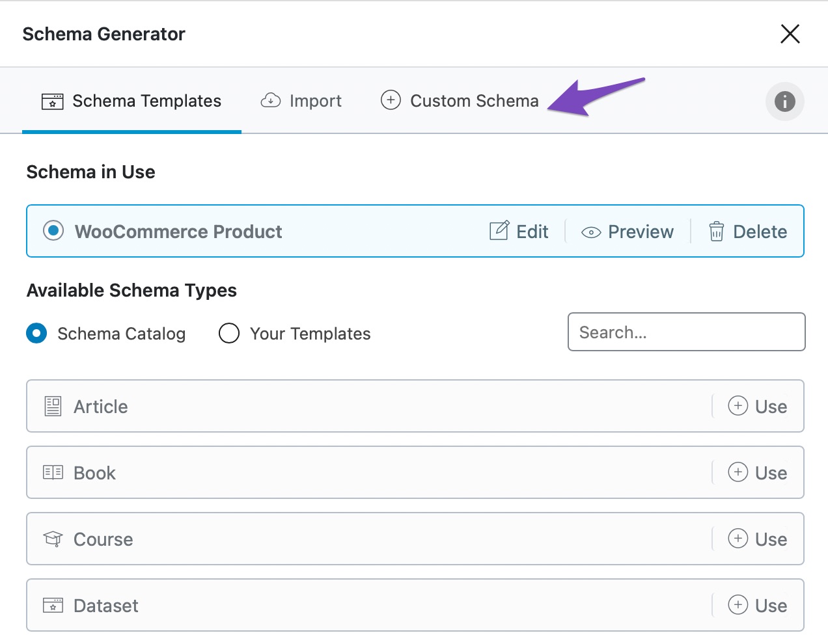Click the Article schema document icon
This screenshot has width=828, height=644.
coord(53,407)
